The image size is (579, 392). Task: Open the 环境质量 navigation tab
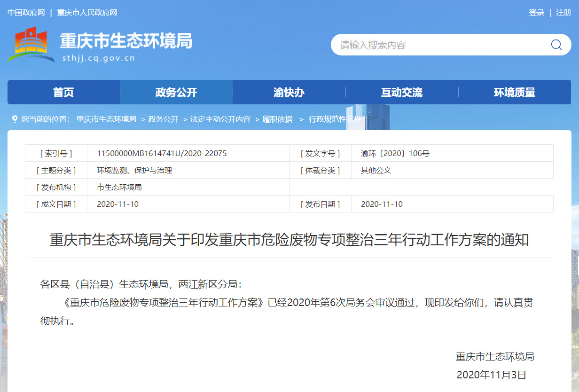(515, 93)
